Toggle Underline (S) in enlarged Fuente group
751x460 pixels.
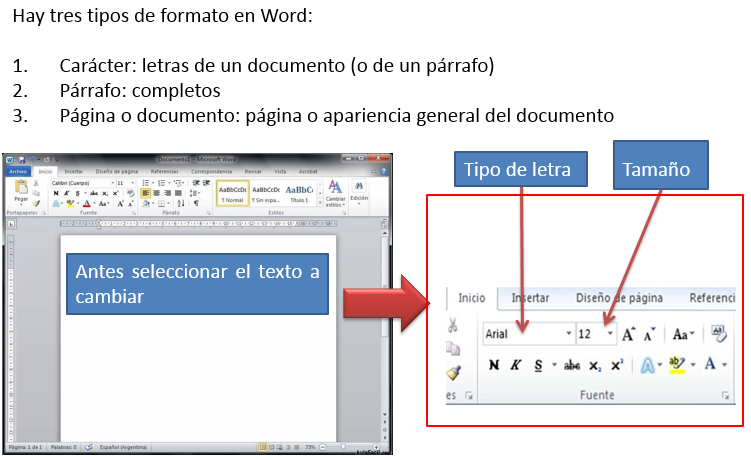[x=538, y=365]
